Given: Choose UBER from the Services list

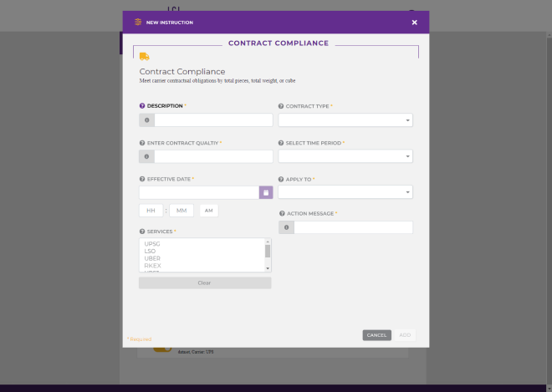Looking at the screenshot, I should pyautogui.click(x=152, y=258).
